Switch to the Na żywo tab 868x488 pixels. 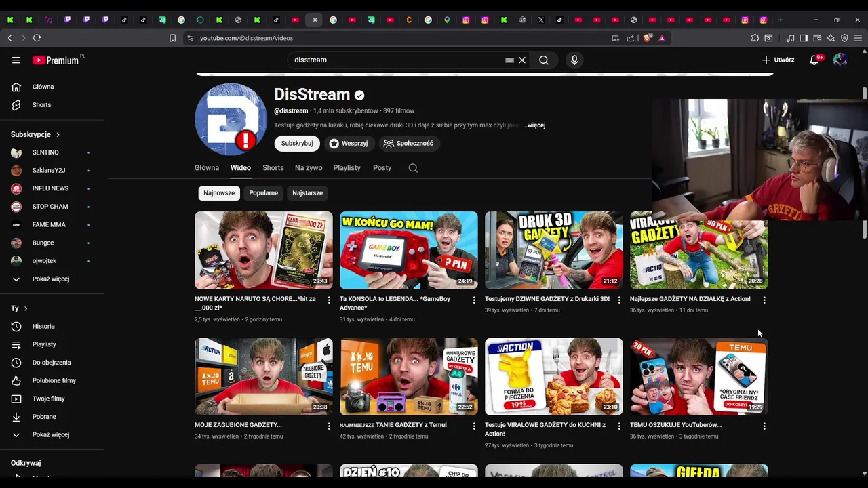(309, 168)
